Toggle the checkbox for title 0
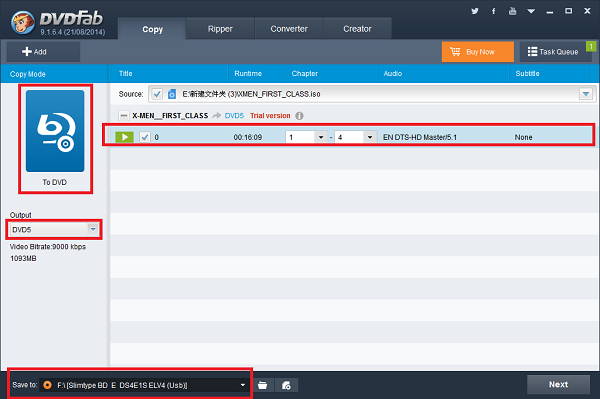 click(145, 137)
